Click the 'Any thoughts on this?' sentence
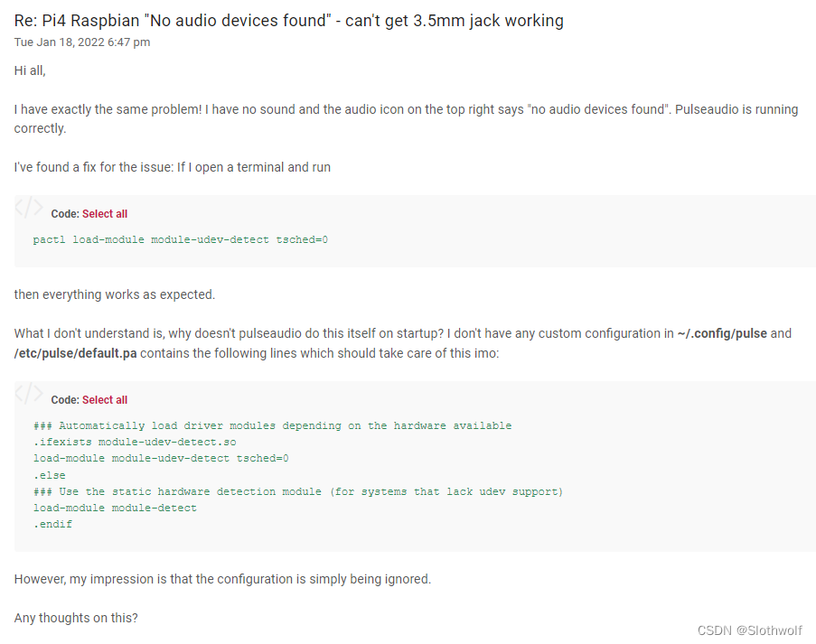 (76, 618)
